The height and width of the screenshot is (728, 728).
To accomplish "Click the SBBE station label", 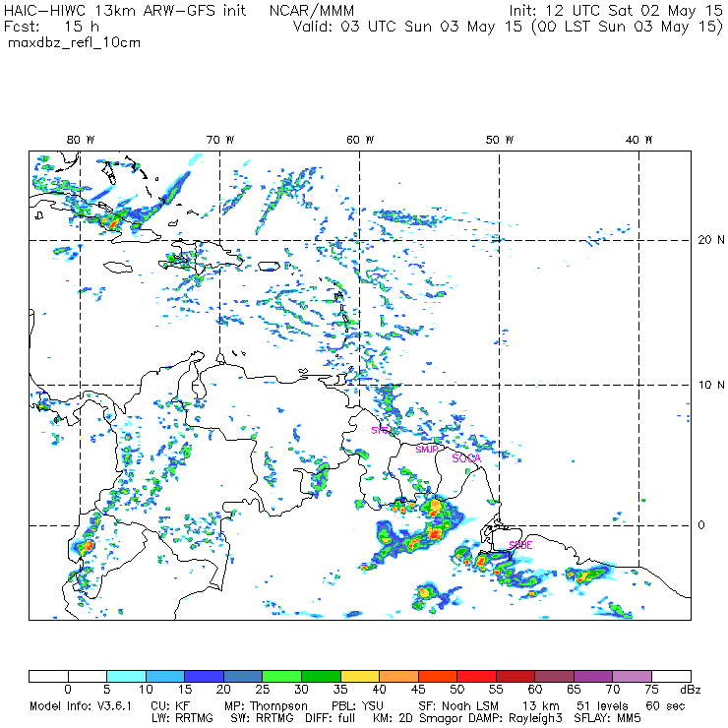I will (x=520, y=545).
